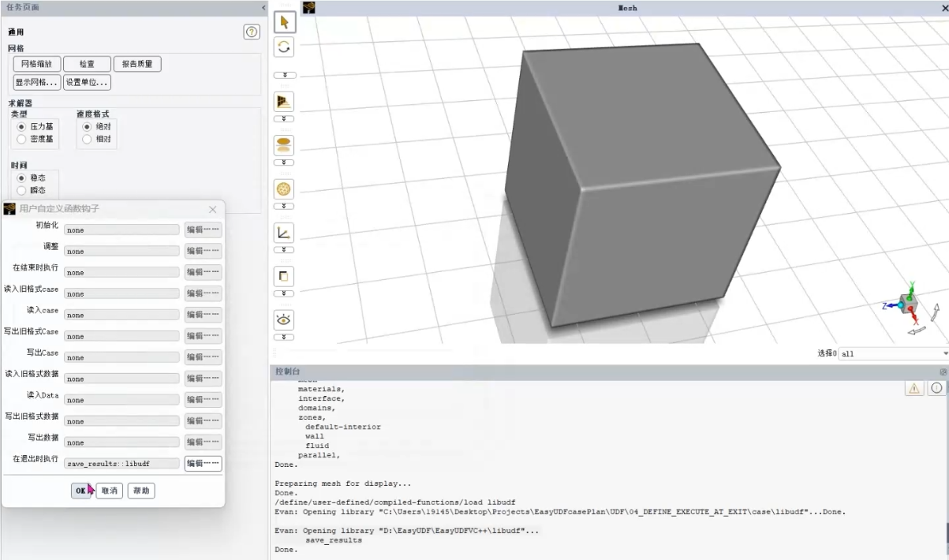Screen dimensions: 949x560
Task: Click the golden sphere render icon
Action: tap(284, 189)
